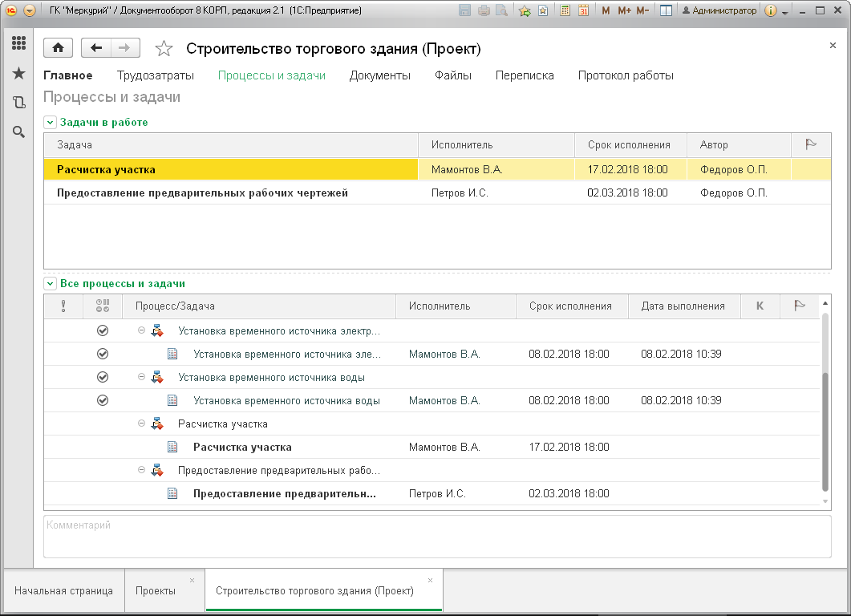Click the K column header
The width and height of the screenshot is (851, 616).
tap(760, 306)
